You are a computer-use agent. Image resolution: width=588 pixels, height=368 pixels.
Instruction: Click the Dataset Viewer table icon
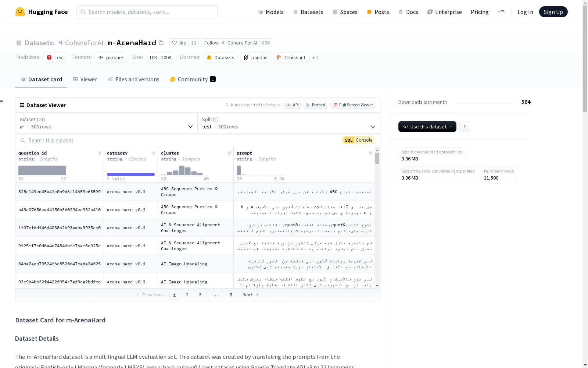tap(22, 105)
